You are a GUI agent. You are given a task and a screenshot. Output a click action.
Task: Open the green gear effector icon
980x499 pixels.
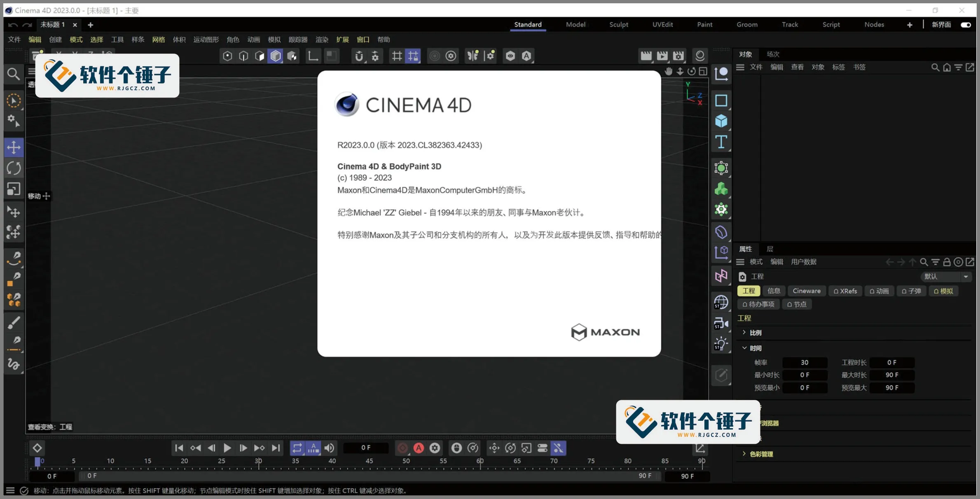(721, 210)
